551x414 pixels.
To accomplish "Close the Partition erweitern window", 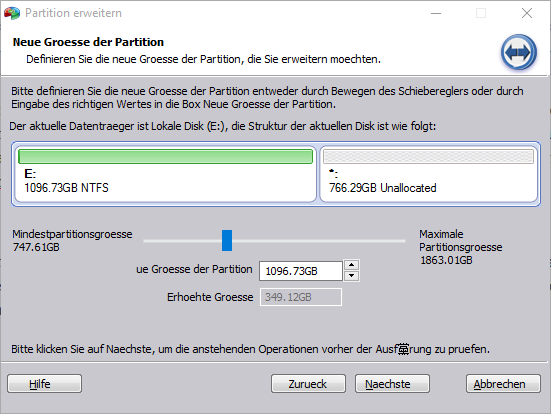I will pos(527,13).
